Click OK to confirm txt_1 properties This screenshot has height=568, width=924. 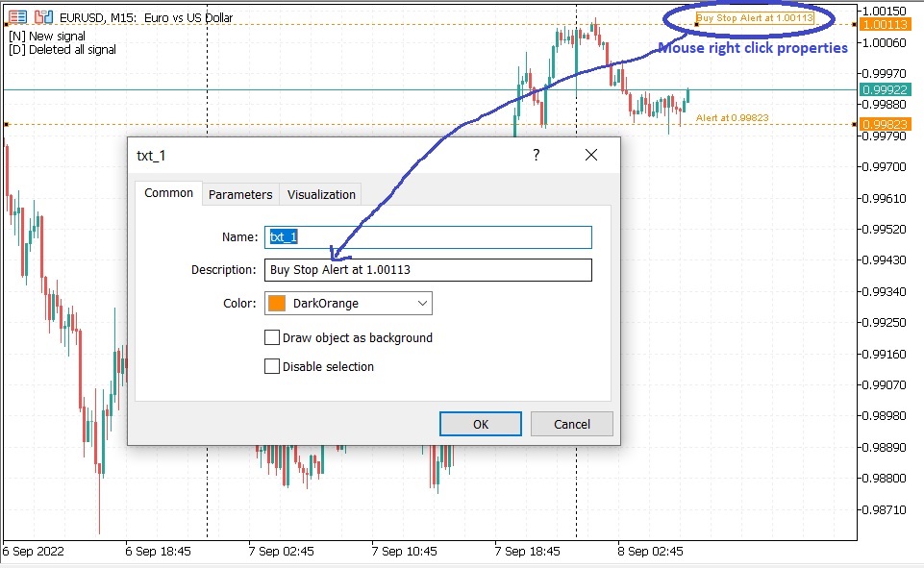[x=479, y=423]
